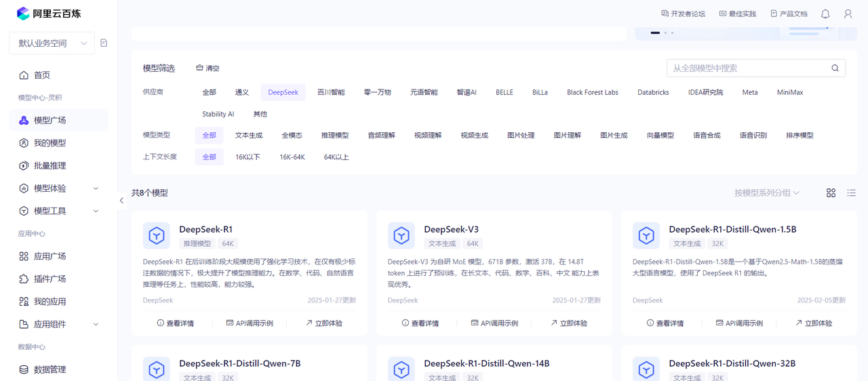
Task: Select the 其他 supplier filter
Action: (x=260, y=114)
